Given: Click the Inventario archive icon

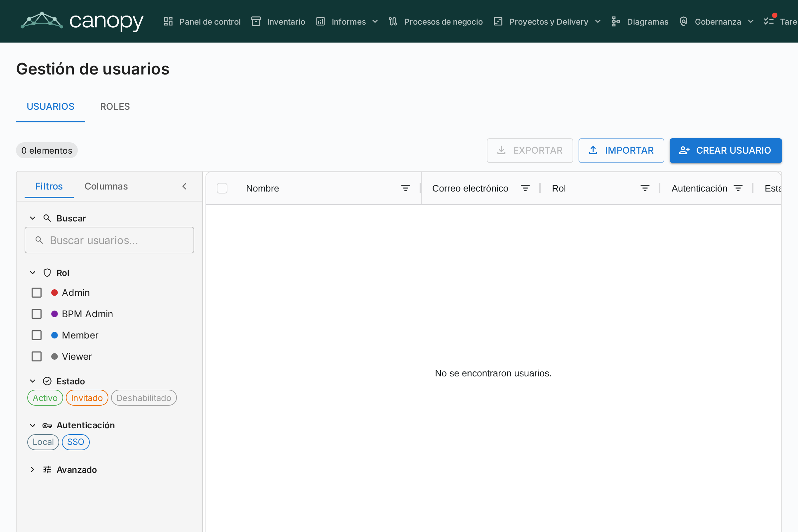Looking at the screenshot, I should pyautogui.click(x=256, y=21).
